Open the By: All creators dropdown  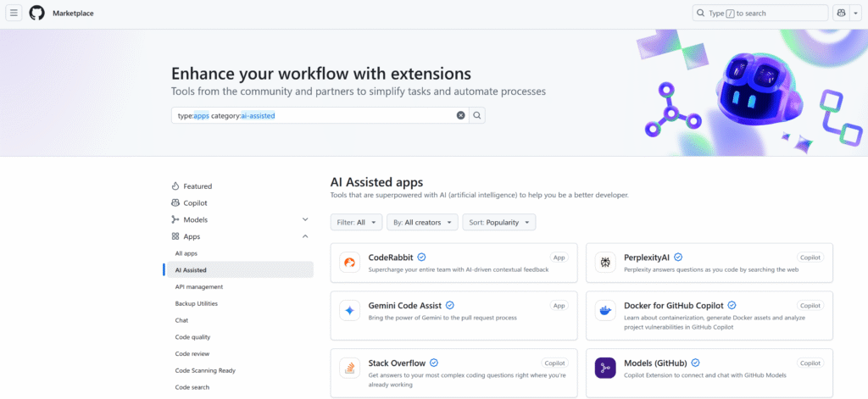click(x=422, y=222)
